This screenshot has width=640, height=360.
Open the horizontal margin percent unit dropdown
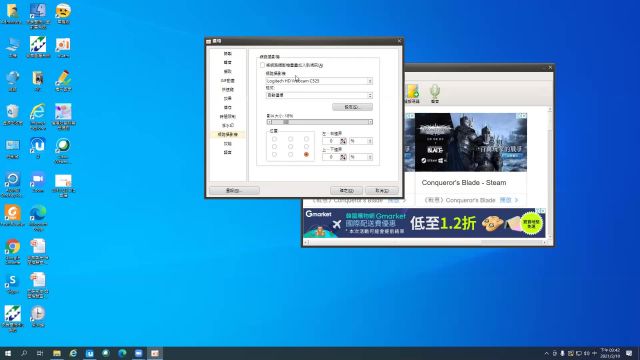pos(361,141)
